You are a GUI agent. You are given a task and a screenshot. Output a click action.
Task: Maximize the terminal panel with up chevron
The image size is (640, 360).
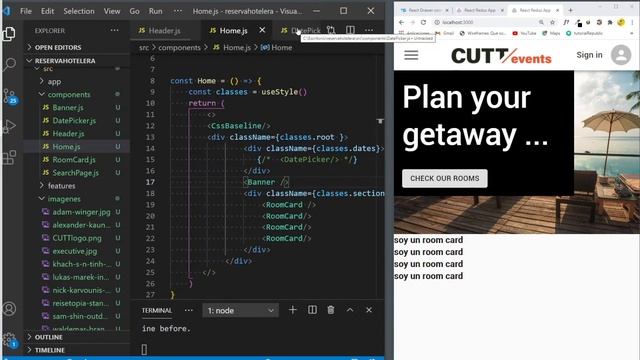pyautogui.click(x=350, y=310)
